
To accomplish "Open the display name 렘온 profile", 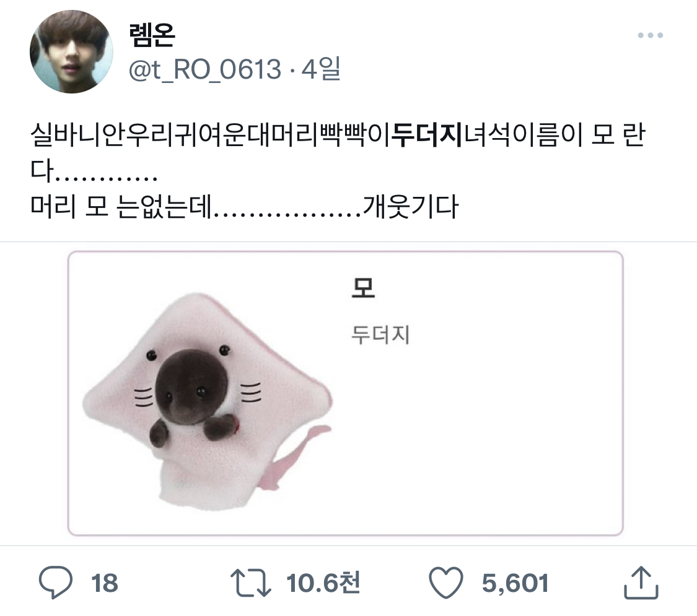I will (x=152, y=35).
